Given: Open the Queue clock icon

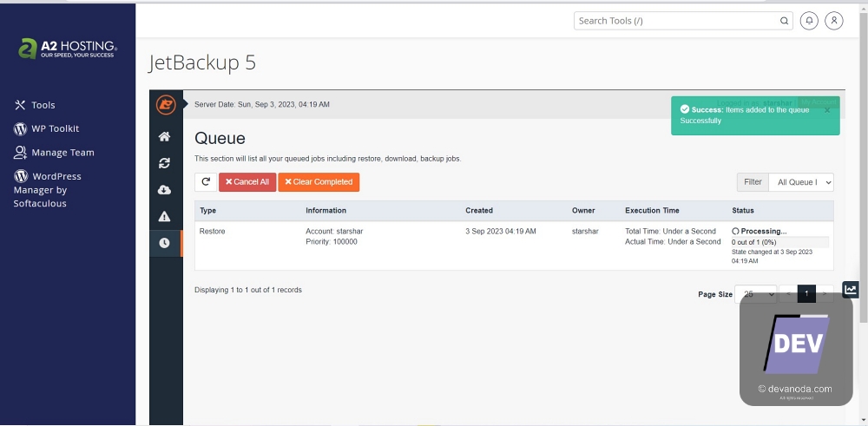Looking at the screenshot, I should [164, 243].
